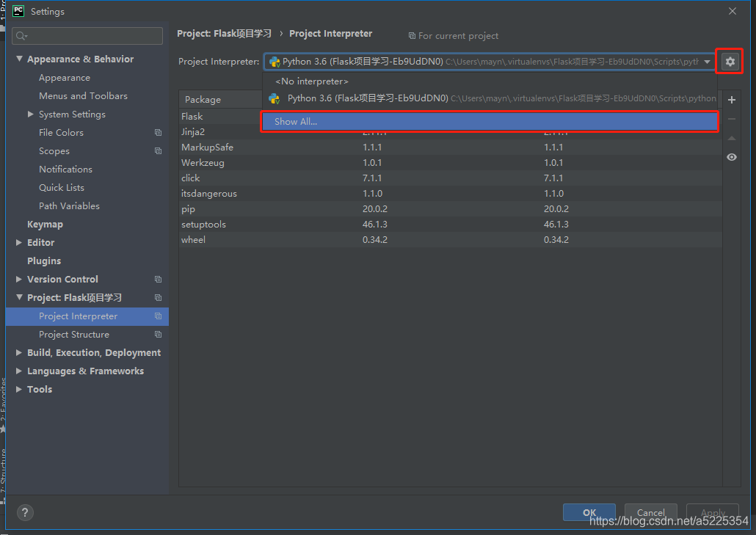Image resolution: width=756 pixels, height=535 pixels.
Task: Open the Notifications settings
Action: [65, 170]
